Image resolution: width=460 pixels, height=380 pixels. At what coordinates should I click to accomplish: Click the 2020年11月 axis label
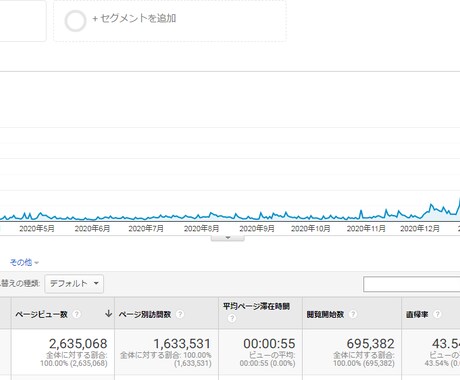click(x=366, y=229)
